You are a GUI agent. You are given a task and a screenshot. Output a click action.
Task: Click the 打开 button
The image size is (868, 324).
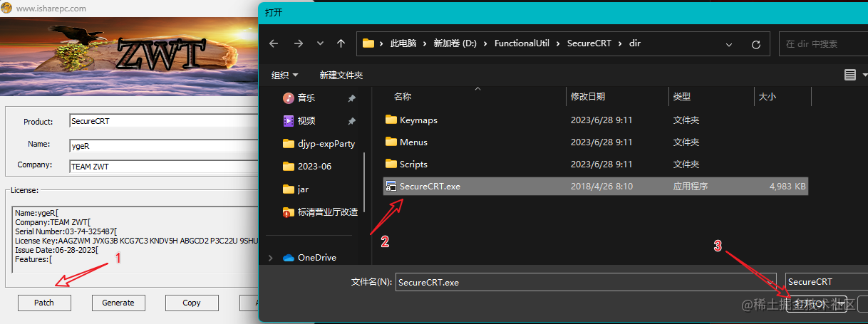812,304
